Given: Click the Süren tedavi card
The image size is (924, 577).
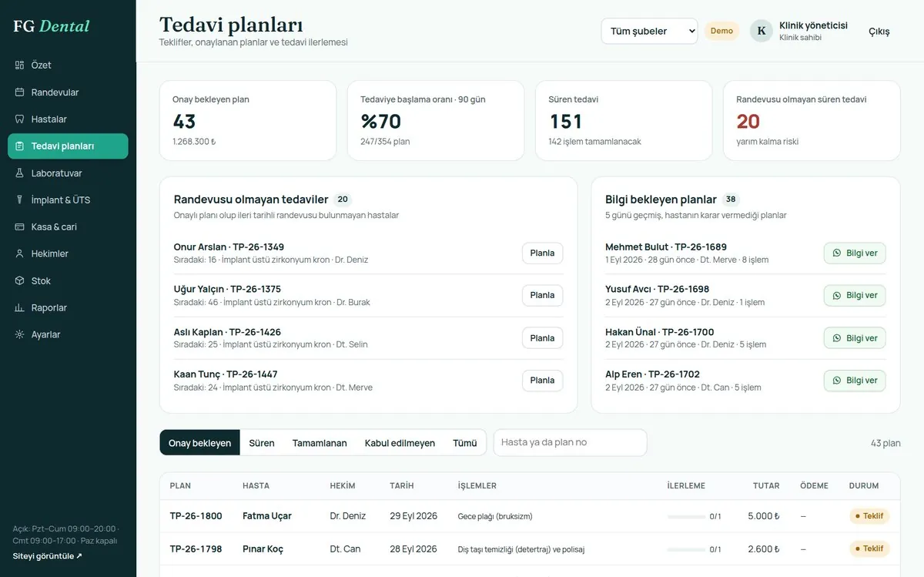Looking at the screenshot, I should [x=624, y=120].
